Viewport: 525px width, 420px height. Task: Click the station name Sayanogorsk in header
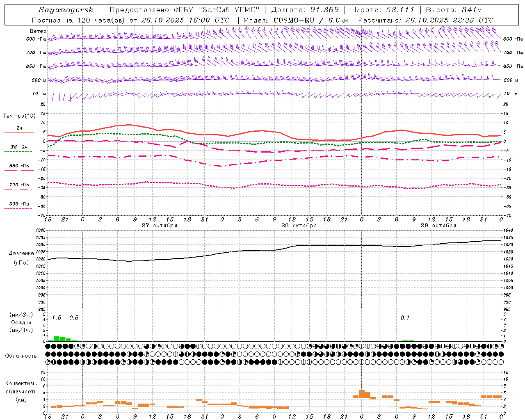pos(66,10)
